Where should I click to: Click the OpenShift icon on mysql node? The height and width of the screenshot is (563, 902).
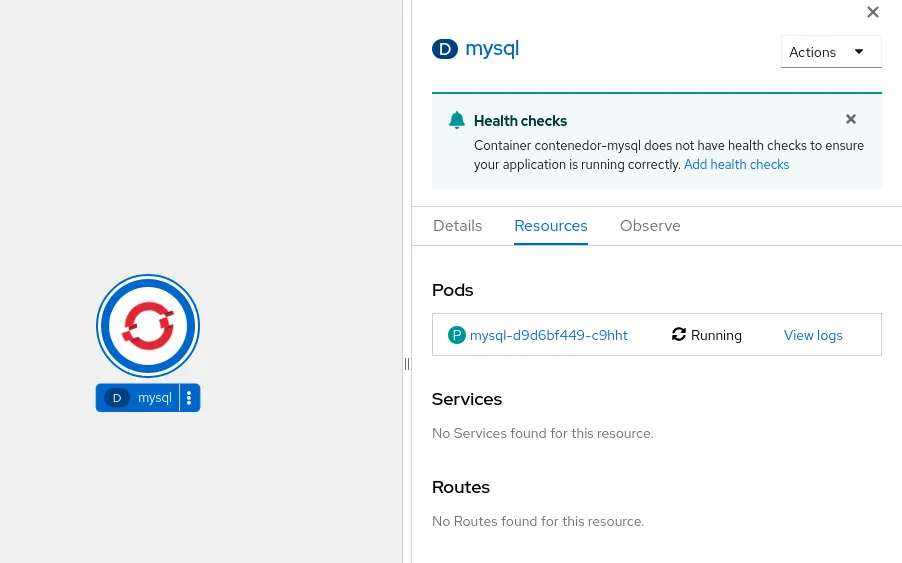click(x=148, y=326)
